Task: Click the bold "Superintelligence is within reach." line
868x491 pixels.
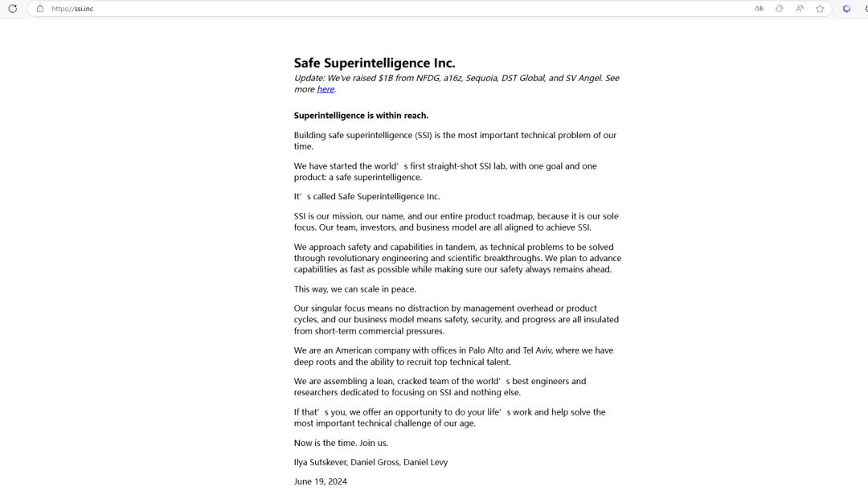Action: pos(361,116)
